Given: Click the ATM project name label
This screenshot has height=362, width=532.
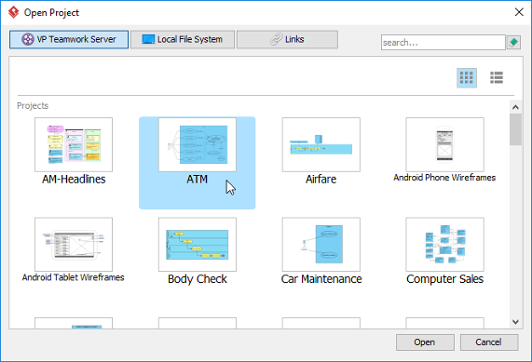Looking at the screenshot, I should [x=197, y=179].
